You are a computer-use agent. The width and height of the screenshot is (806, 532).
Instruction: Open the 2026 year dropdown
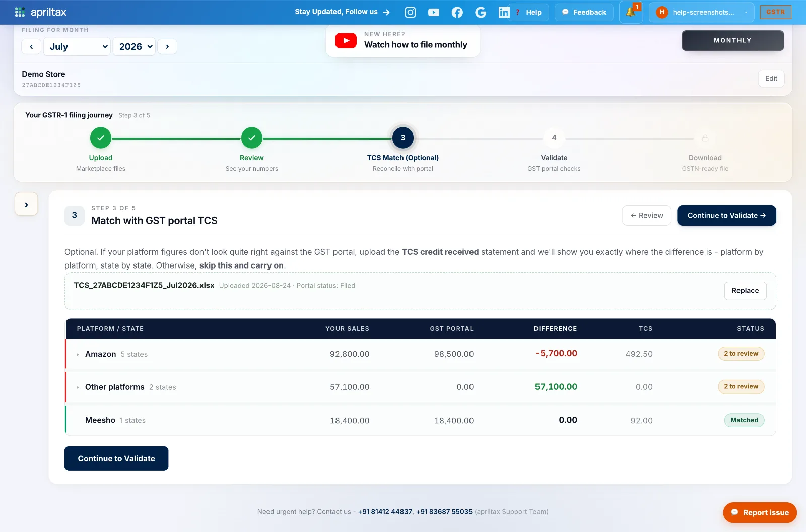(134, 47)
